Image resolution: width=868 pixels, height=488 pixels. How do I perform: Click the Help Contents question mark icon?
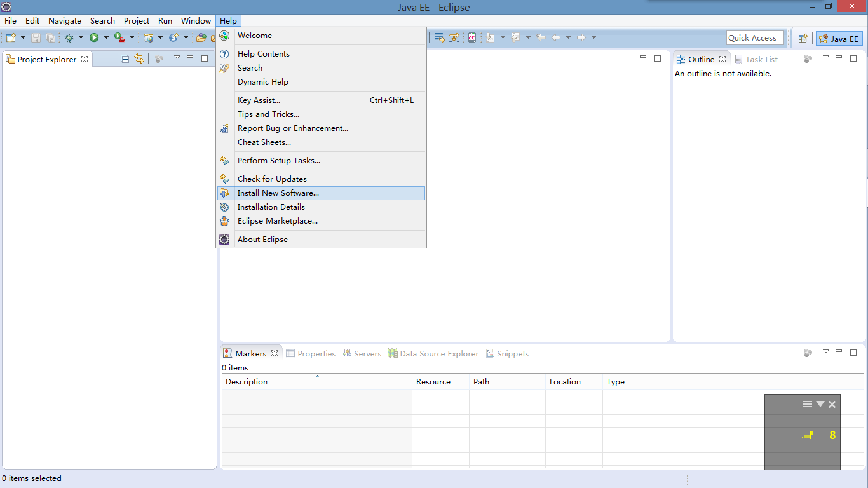224,54
